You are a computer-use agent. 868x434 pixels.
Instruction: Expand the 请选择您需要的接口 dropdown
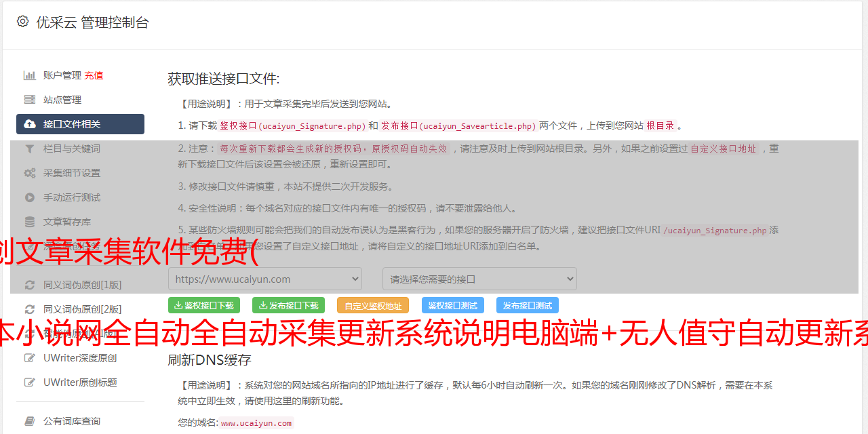click(479, 279)
